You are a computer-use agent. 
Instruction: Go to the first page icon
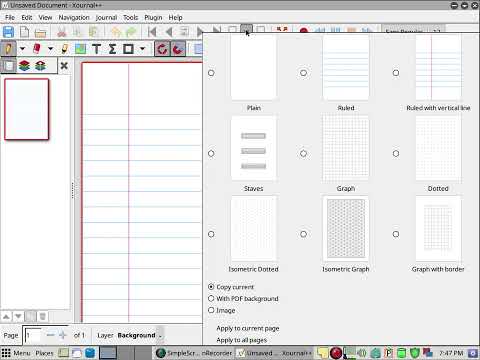(x=152, y=32)
